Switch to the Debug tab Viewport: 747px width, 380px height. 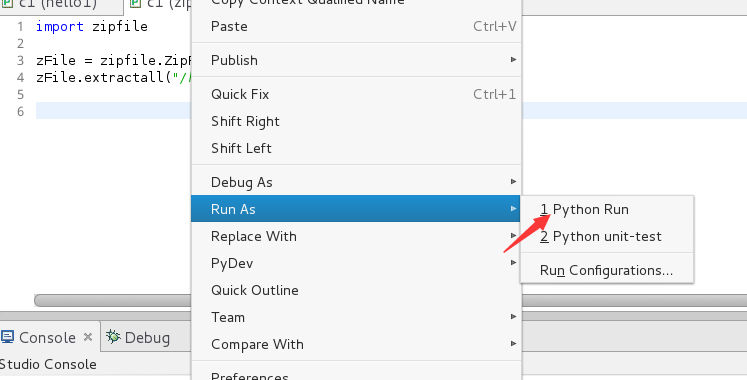pos(138,337)
